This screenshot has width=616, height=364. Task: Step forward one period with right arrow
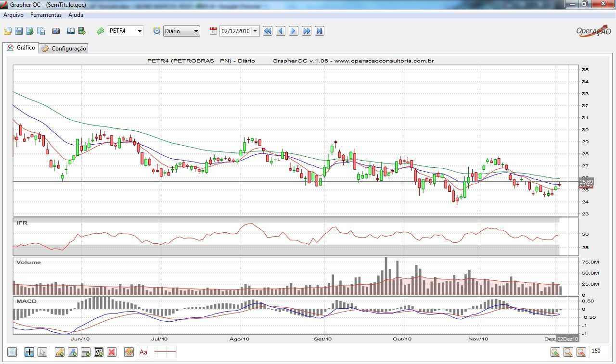pos(294,31)
